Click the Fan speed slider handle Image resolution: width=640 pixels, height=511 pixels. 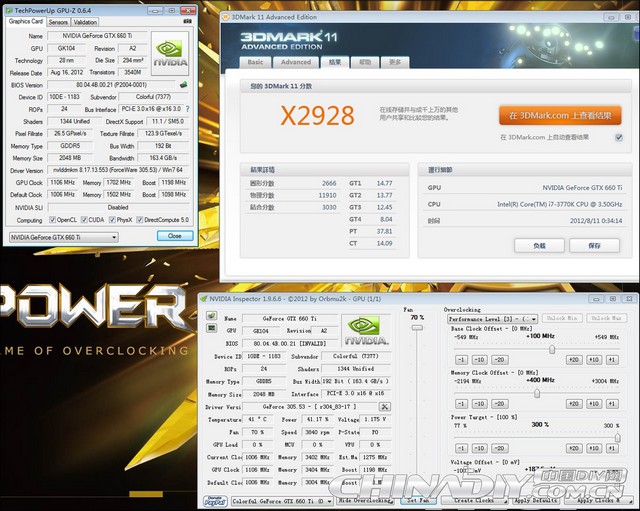tap(417, 328)
